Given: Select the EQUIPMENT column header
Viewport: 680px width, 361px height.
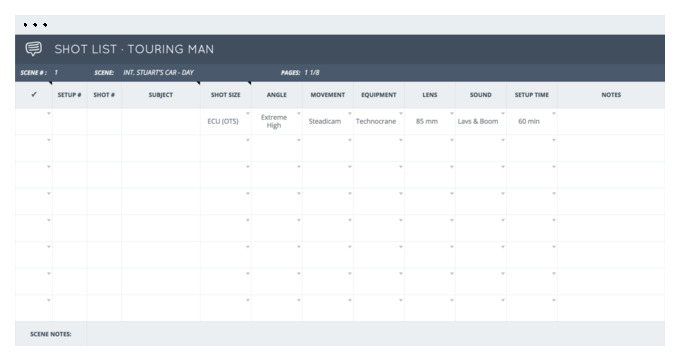Looking at the screenshot, I should 379,95.
